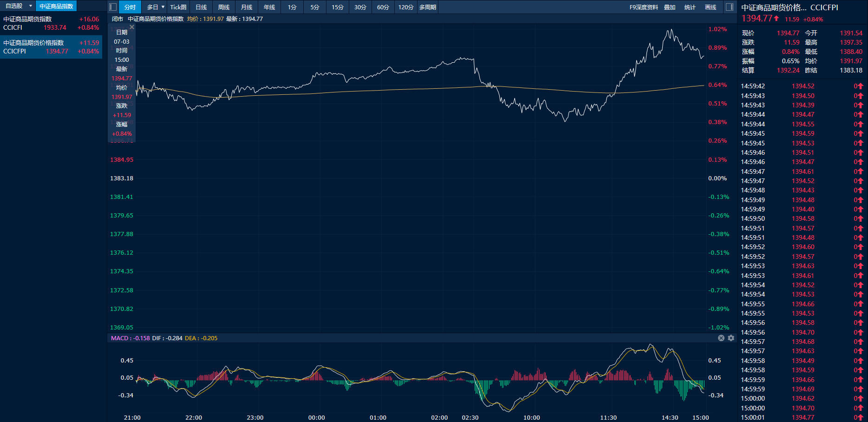
Task: Open the 自选股 dropdown arrow
Action: (x=31, y=6)
